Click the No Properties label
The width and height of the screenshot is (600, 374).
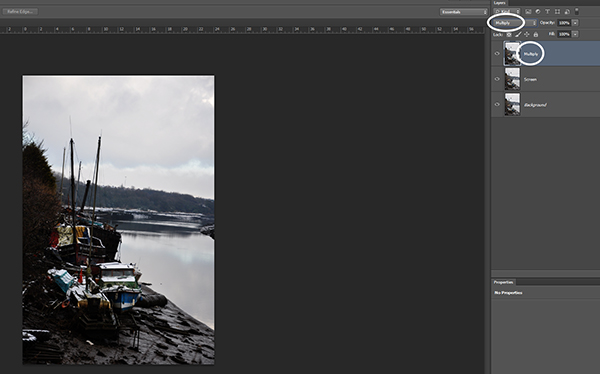point(508,293)
